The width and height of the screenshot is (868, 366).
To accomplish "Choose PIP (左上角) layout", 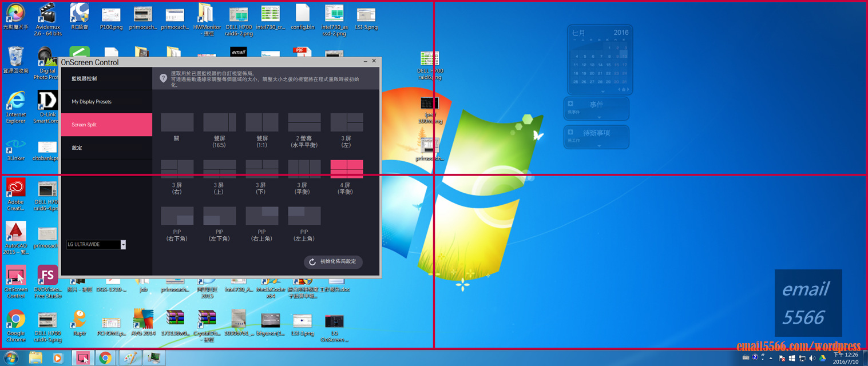I will pyautogui.click(x=304, y=216).
